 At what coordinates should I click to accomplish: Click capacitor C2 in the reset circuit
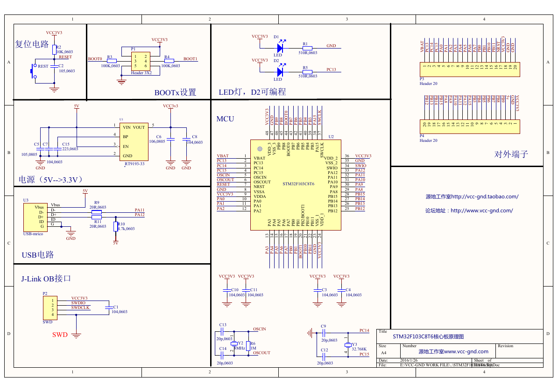click(55, 66)
